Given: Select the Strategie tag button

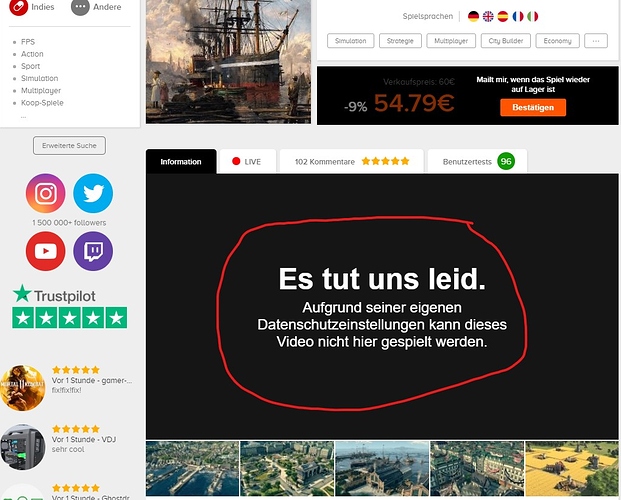Looking at the screenshot, I should click(x=400, y=41).
